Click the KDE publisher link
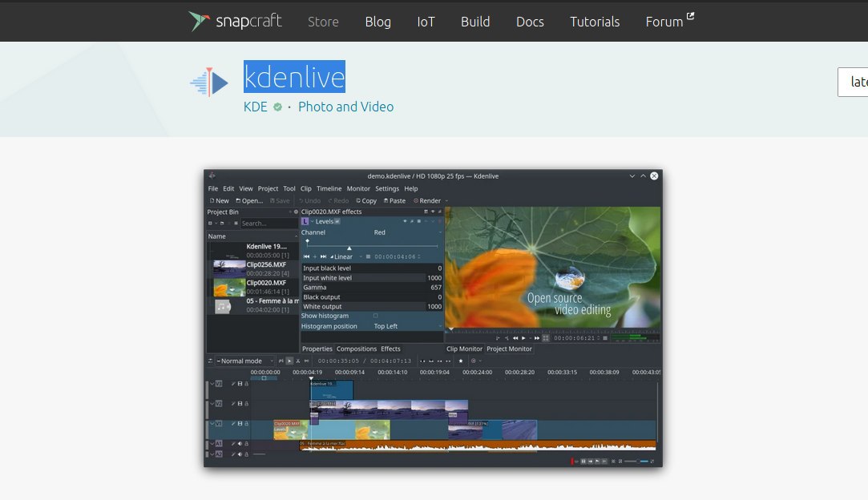The width and height of the screenshot is (868, 500). (255, 107)
